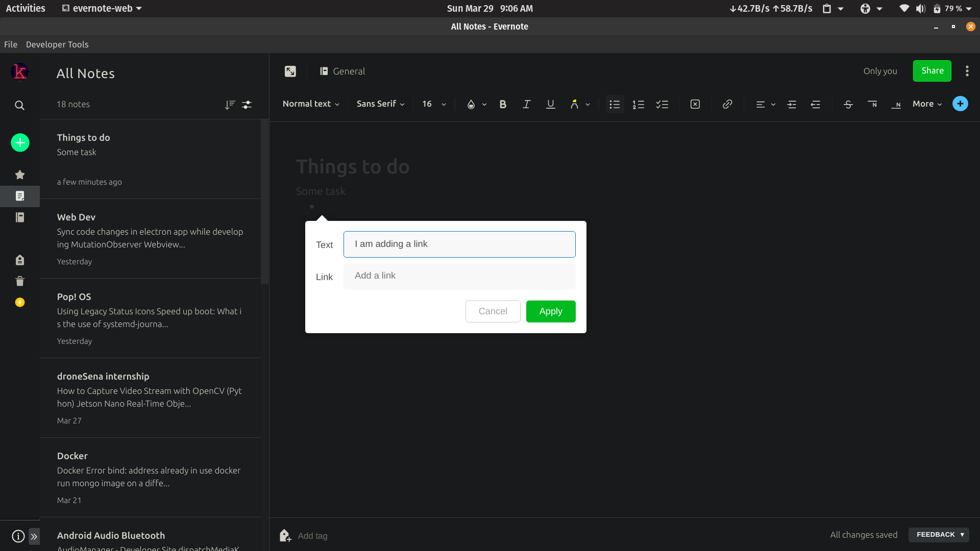Open the Shortcuts star icon in sidebar
Viewport: 980px width, 551px height.
tap(20, 174)
